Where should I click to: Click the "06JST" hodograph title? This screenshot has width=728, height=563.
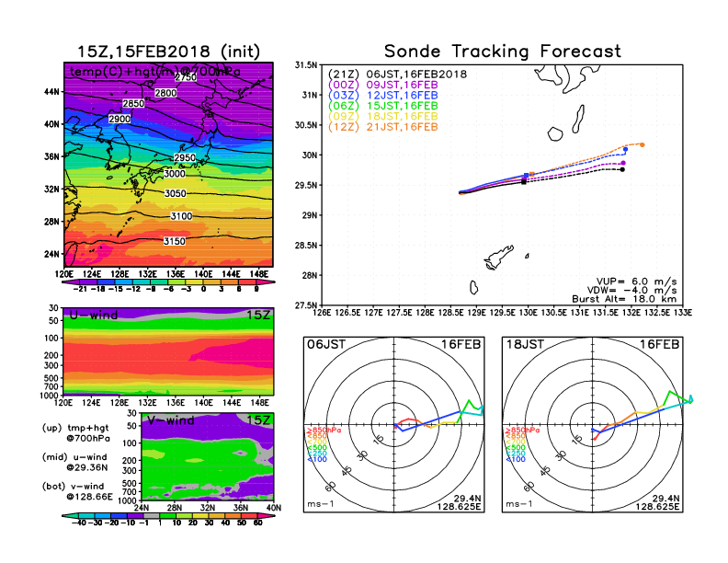[326, 344]
